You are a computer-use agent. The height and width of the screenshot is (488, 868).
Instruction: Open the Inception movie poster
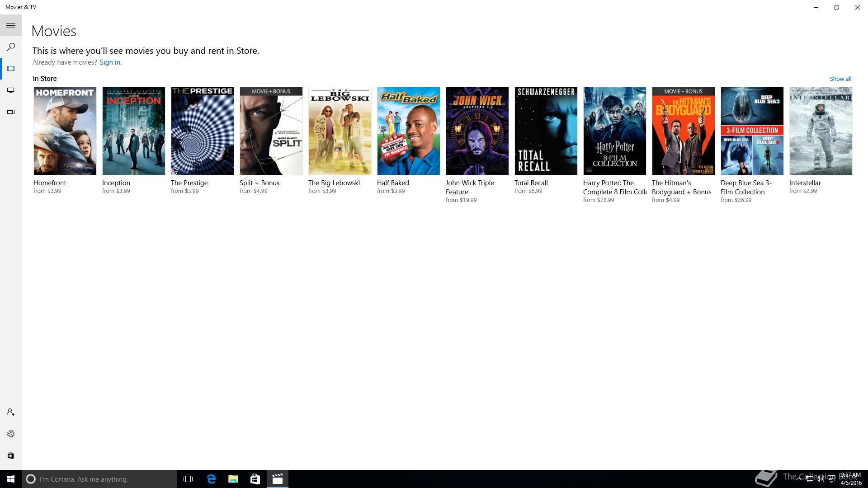tap(134, 131)
